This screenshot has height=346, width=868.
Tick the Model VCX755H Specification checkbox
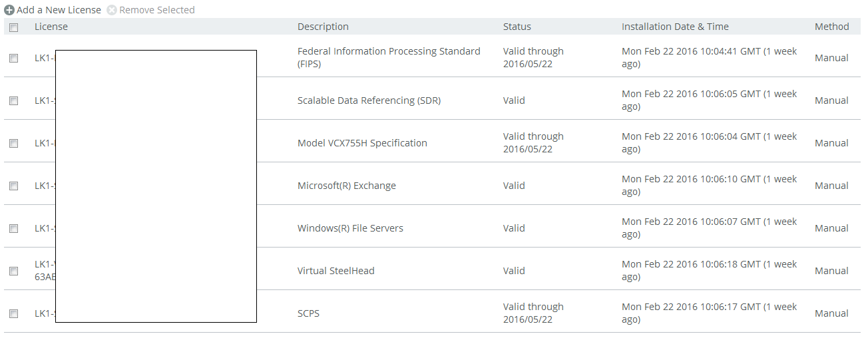13,143
